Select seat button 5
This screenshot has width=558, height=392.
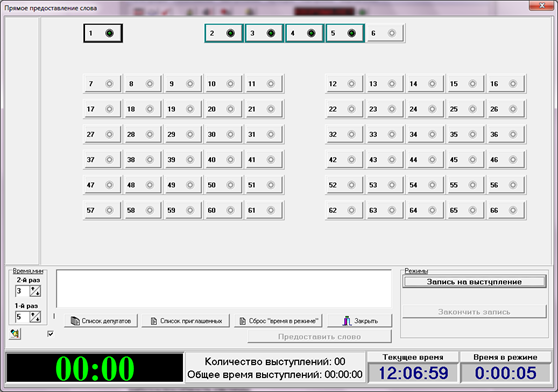(345, 33)
